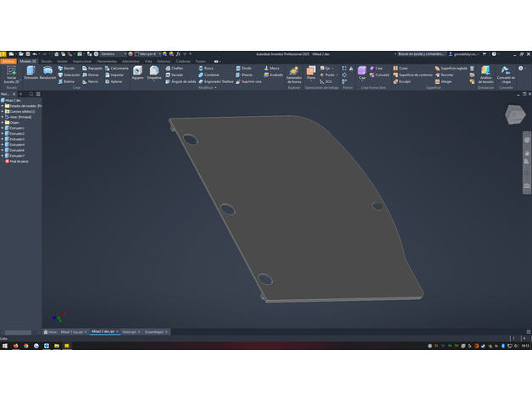Open the Herramientas ribbon tab
This screenshot has width=532, height=400.
click(x=107, y=61)
